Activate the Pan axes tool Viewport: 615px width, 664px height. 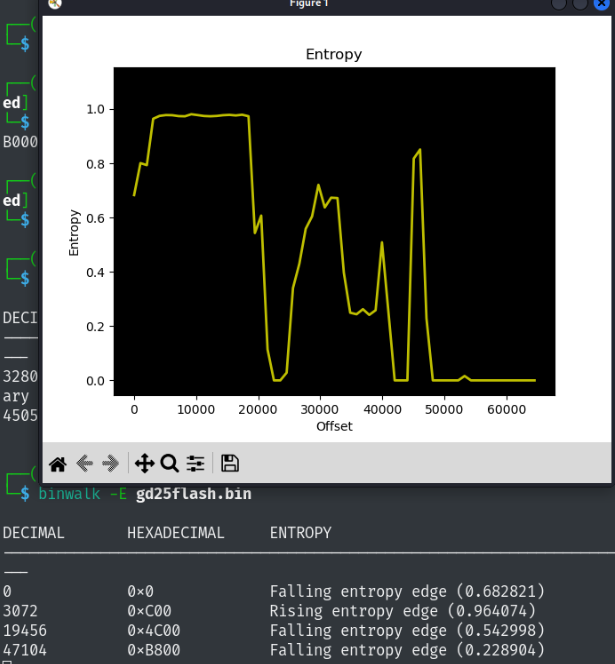pos(144,463)
